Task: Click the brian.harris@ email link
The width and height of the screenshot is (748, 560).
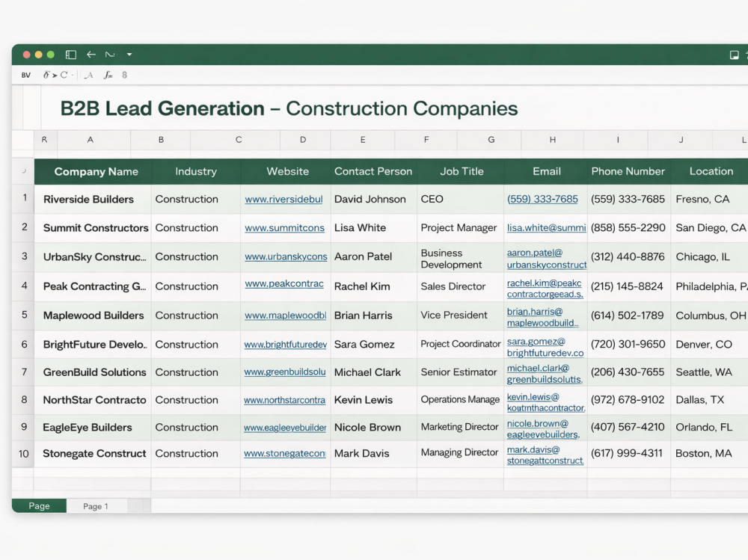Action: point(535,312)
